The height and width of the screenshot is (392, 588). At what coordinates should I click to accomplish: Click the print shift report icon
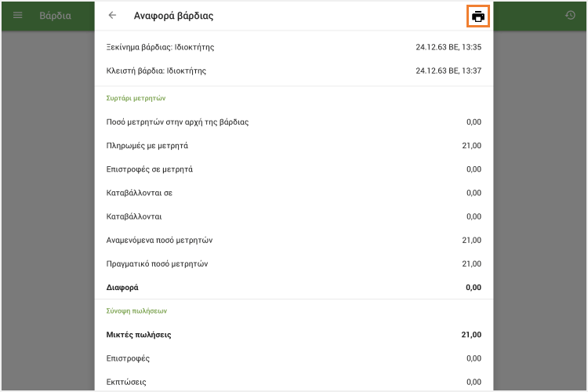(x=478, y=16)
